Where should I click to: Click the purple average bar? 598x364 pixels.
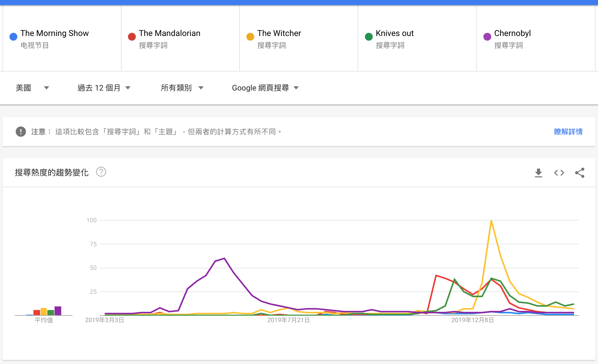pos(58,311)
